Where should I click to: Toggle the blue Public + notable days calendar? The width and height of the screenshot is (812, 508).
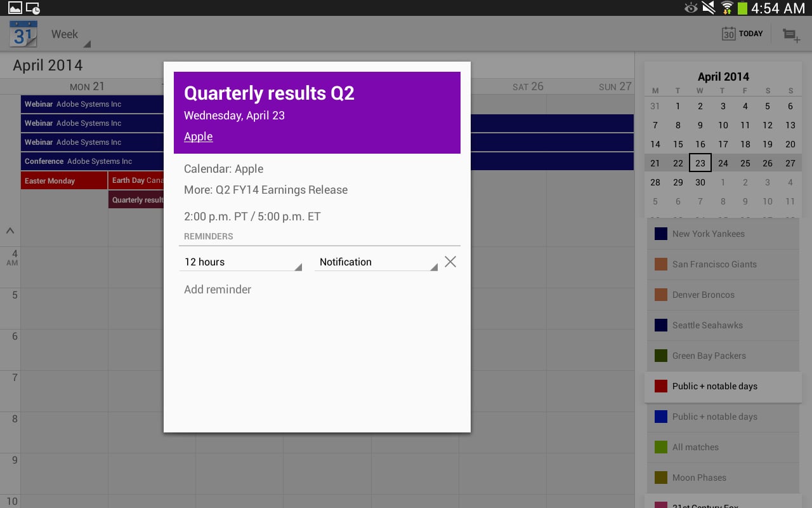click(723, 417)
